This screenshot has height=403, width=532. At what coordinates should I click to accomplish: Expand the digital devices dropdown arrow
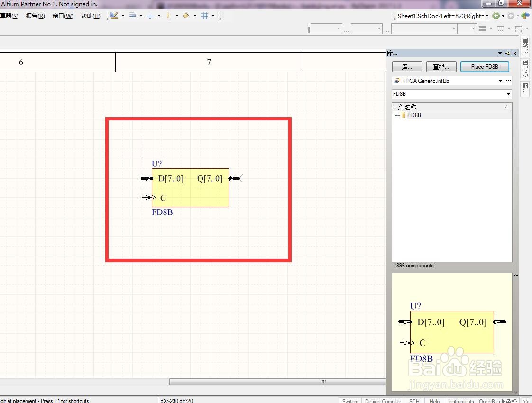click(x=177, y=16)
